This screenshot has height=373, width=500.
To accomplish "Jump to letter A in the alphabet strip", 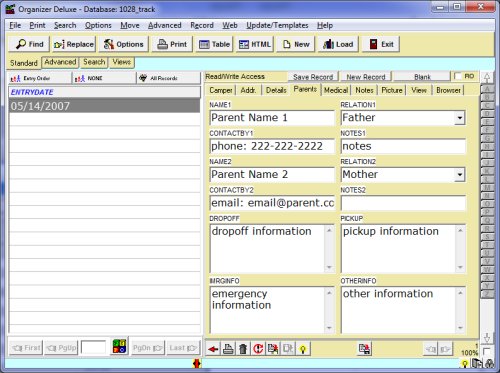I will [487, 89].
